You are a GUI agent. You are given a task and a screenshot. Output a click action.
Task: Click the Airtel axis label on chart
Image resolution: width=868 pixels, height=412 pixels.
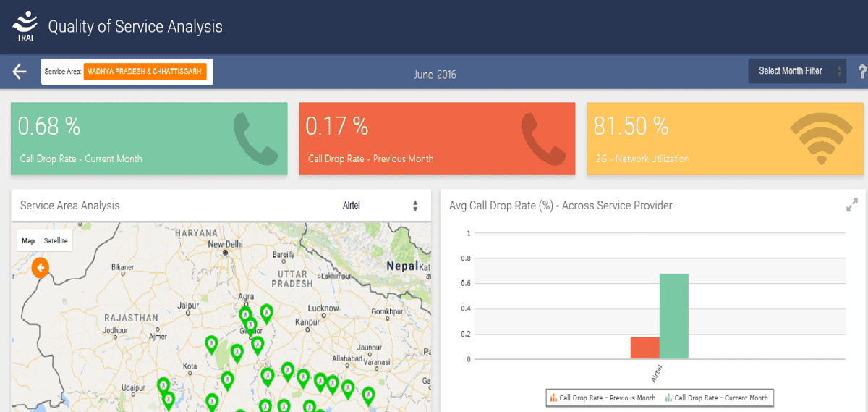[656, 374]
